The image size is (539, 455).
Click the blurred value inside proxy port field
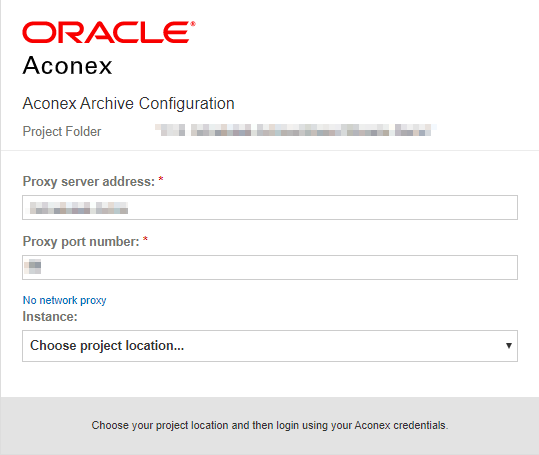[33, 266]
